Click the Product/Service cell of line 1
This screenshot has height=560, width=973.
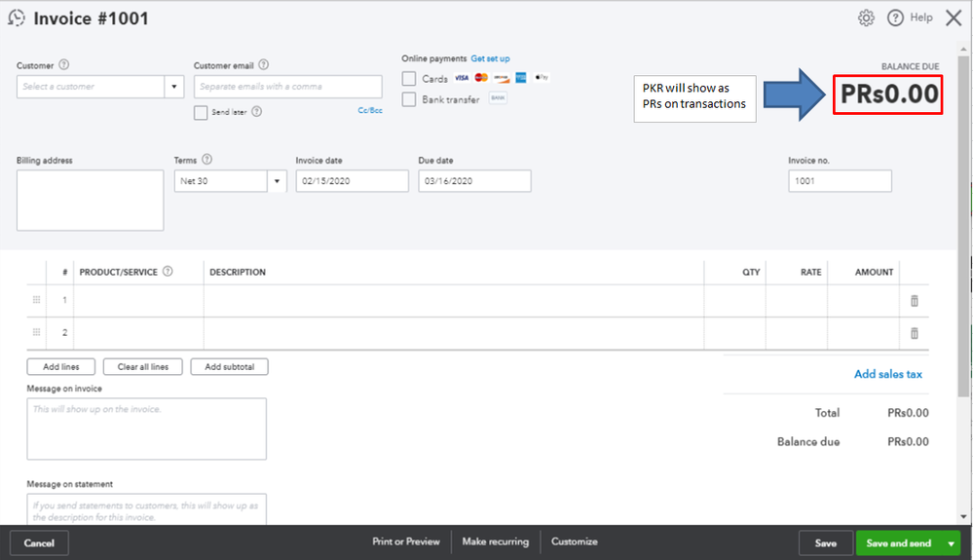coord(138,301)
